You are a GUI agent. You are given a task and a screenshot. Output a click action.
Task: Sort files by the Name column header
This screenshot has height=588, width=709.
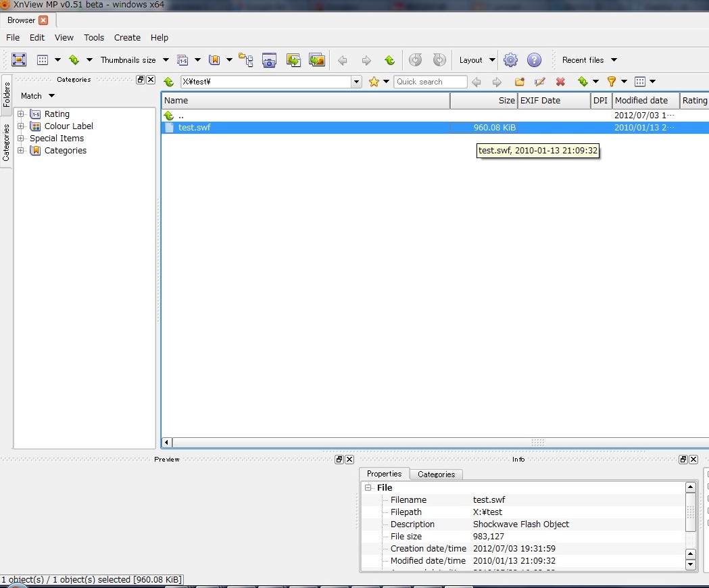[x=305, y=101]
